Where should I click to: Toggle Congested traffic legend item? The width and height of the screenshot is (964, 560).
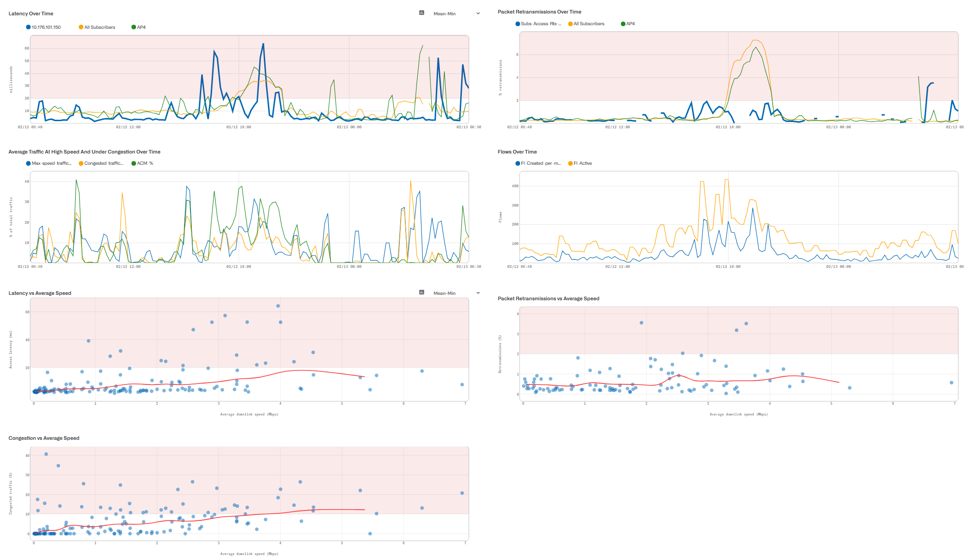(104, 163)
